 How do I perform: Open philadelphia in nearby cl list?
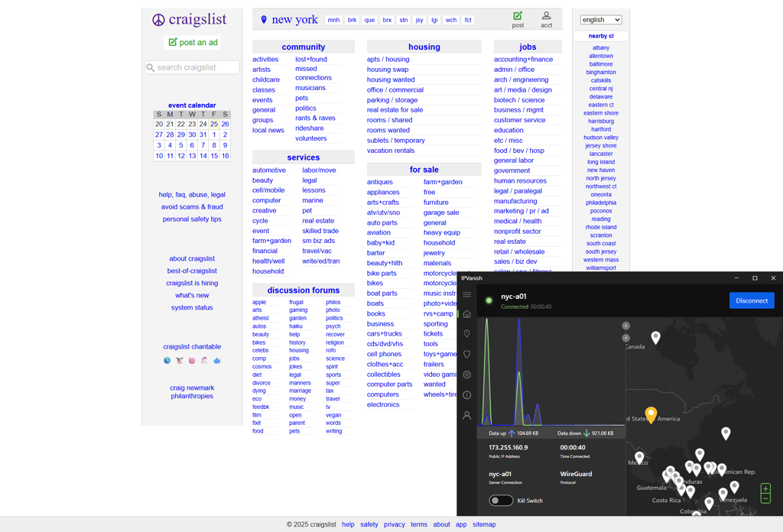pyautogui.click(x=601, y=203)
